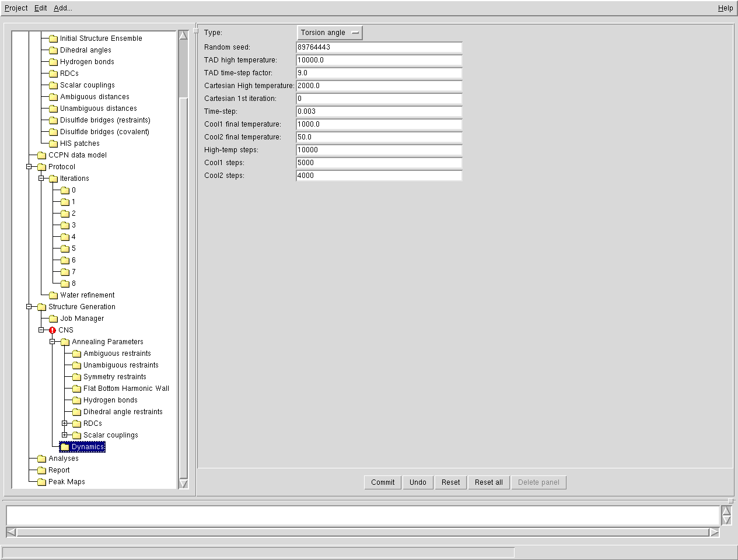Viewport: 738px width, 560px height.
Task: Expand the Scalar couplings node under Annealing Parameters
Action: (64, 435)
